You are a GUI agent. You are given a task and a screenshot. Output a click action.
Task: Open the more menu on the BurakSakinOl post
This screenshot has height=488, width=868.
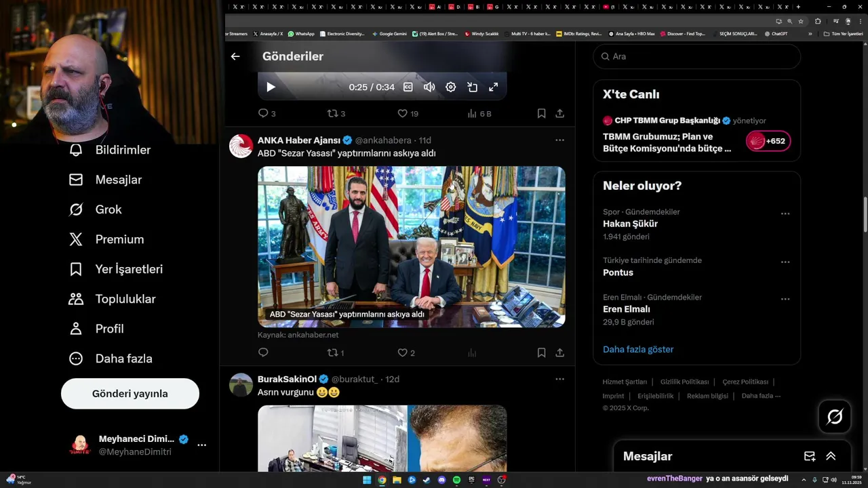click(x=559, y=379)
